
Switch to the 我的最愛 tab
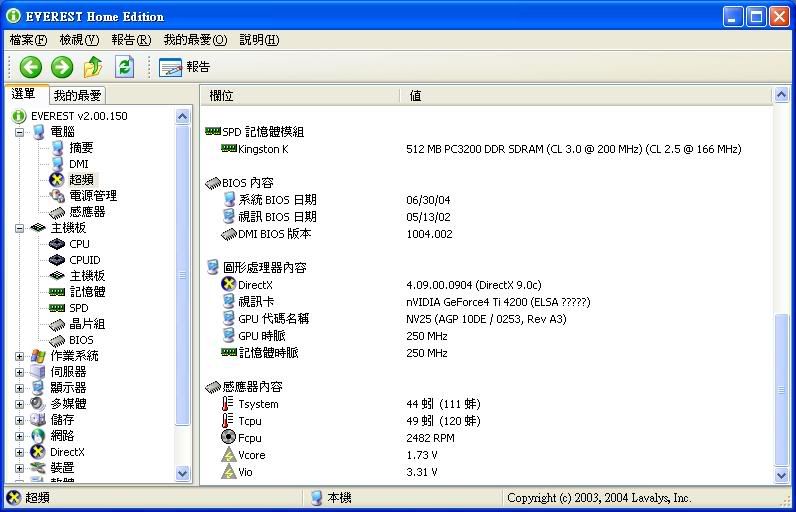point(78,95)
